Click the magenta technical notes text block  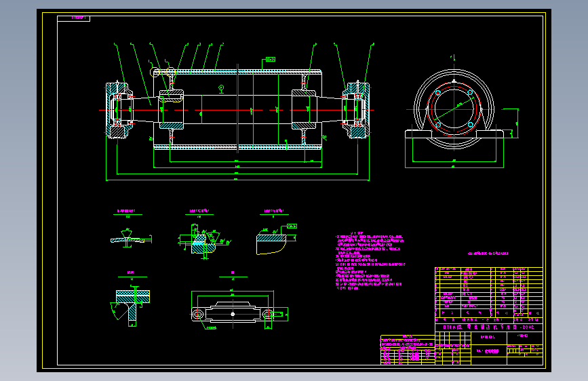coord(370,261)
